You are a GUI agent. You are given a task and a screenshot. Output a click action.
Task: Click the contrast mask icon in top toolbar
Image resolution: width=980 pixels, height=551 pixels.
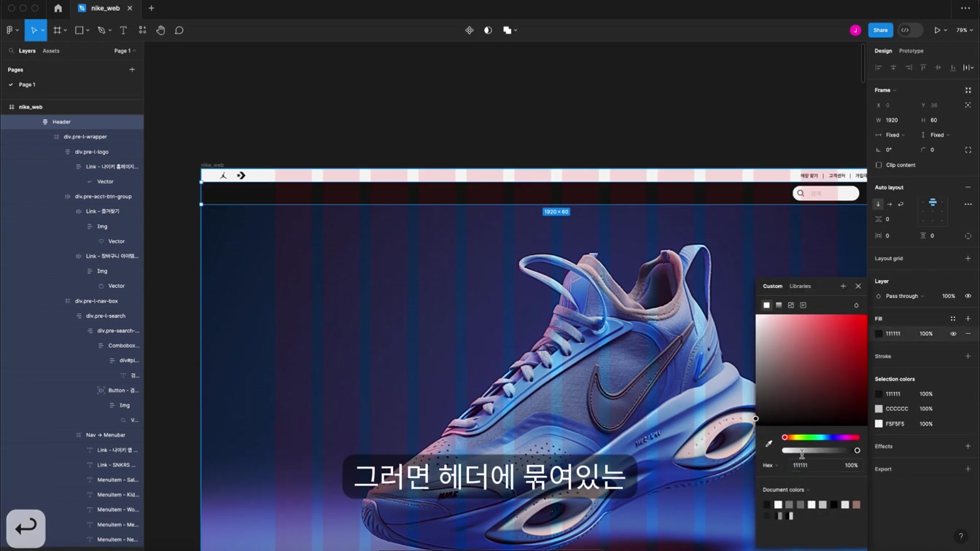tap(488, 30)
